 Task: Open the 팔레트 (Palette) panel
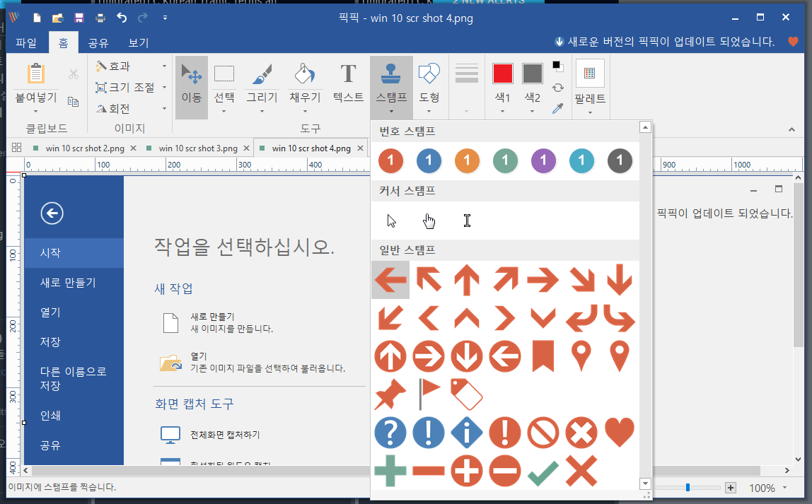(x=590, y=85)
